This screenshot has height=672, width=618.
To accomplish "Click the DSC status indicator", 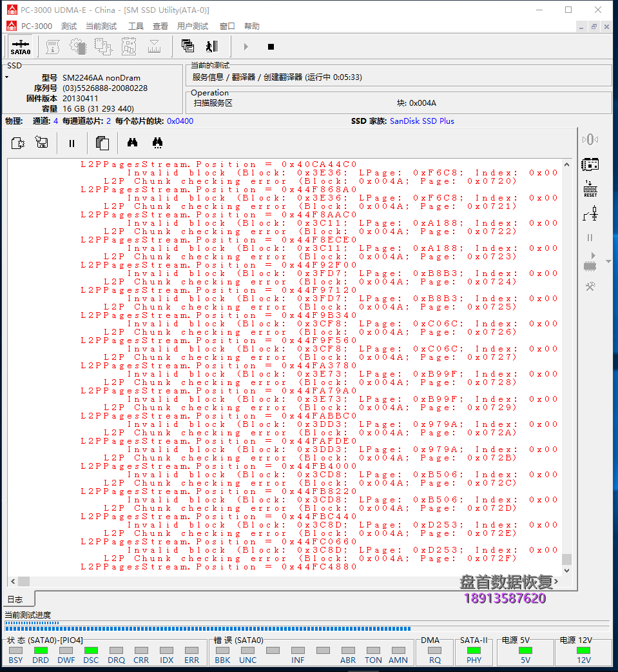I will (91, 651).
